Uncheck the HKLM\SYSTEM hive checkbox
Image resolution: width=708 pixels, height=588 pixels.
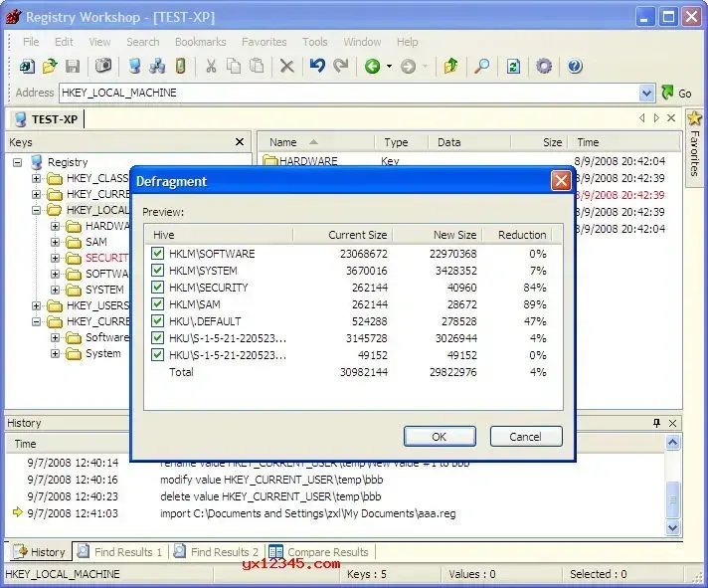157,270
